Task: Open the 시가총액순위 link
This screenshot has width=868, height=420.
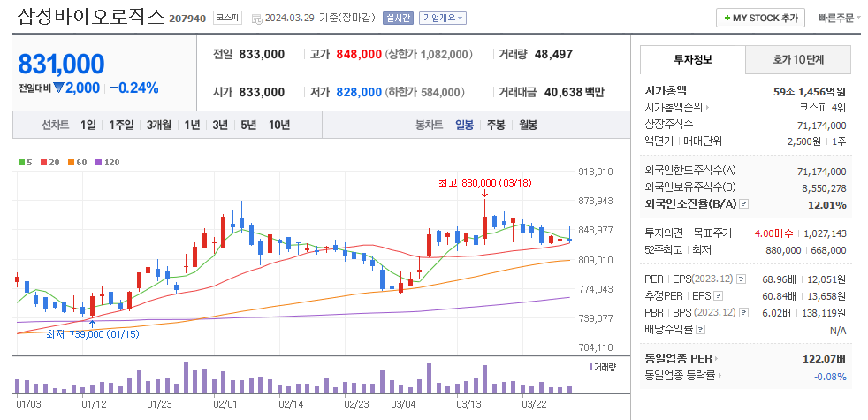Action: click(x=678, y=108)
